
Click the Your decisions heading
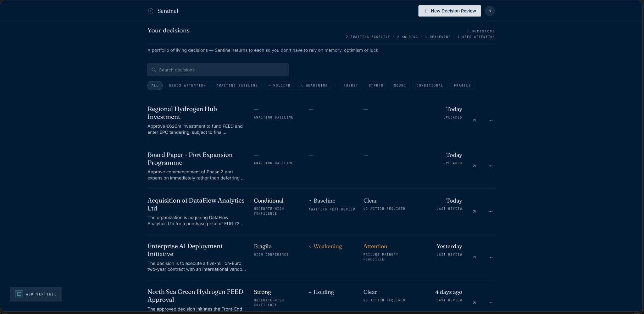(x=169, y=31)
